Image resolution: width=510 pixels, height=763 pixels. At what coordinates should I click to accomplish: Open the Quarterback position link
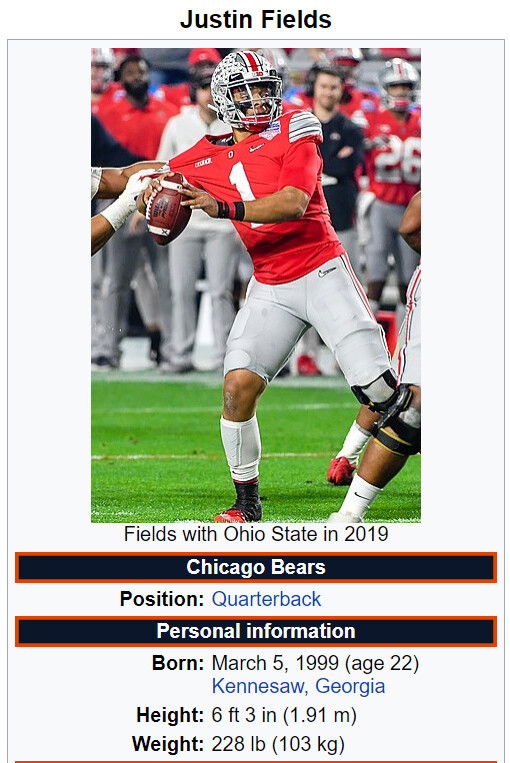click(x=266, y=599)
